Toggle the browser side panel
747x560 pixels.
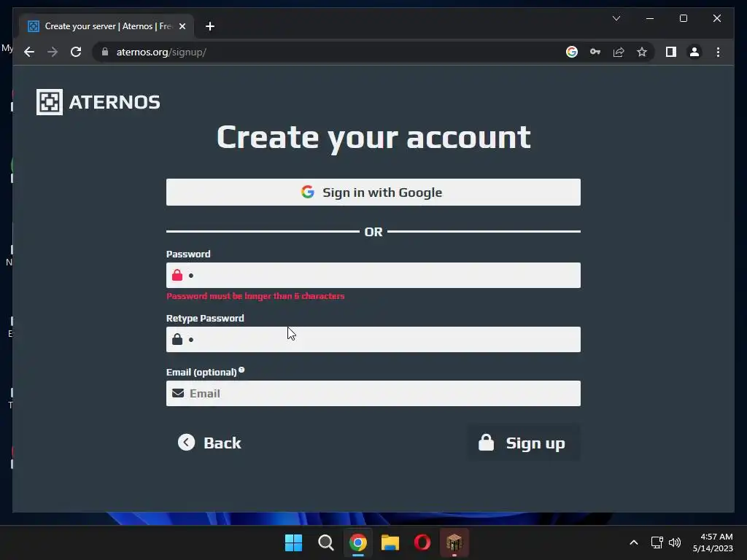(x=671, y=52)
